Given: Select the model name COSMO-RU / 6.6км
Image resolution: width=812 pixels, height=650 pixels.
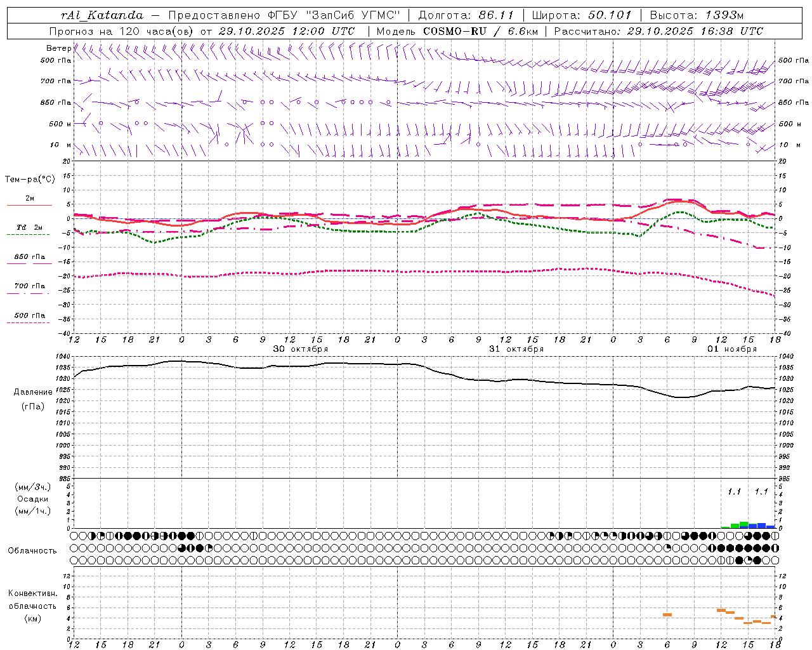Looking at the screenshot, I should [481, 31].
